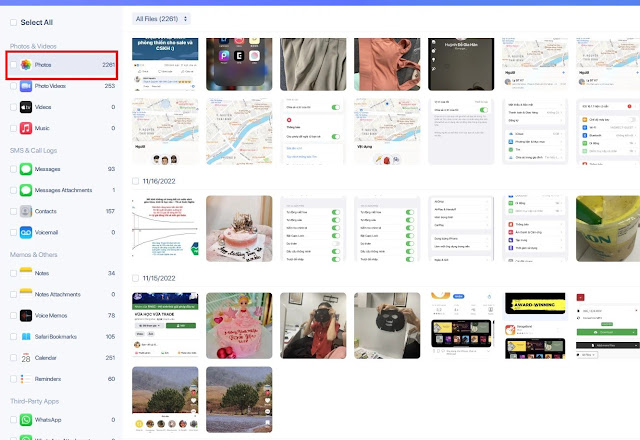Click the Notes Attachments icon
640x440 pixels.
point(26,294)
